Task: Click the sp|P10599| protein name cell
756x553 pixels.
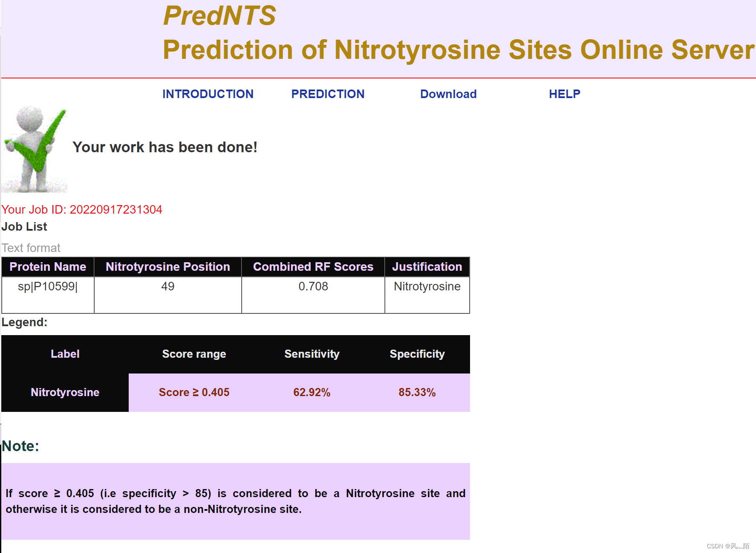Action: [48, 295]
